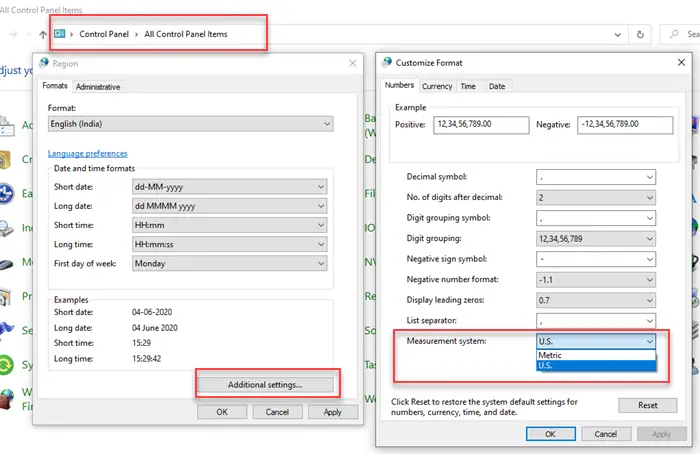Click OK in Customize Format dialog

click(x=550, y=434)
